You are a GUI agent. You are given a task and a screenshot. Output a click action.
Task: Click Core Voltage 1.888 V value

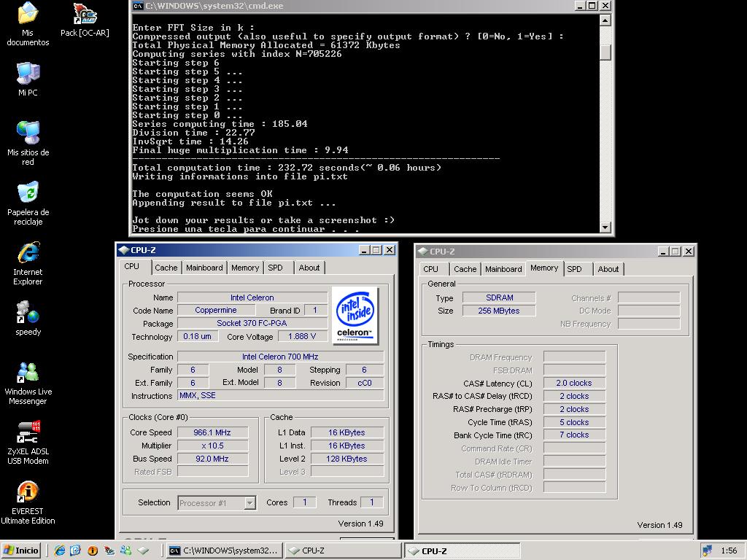point(302,336)
